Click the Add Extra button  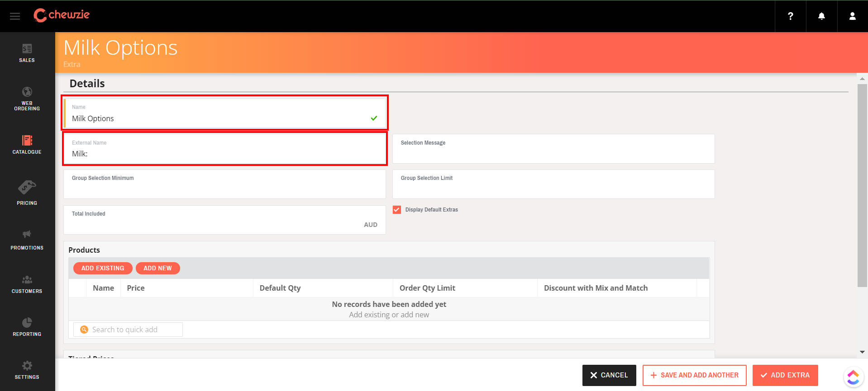tap(785, 375)
